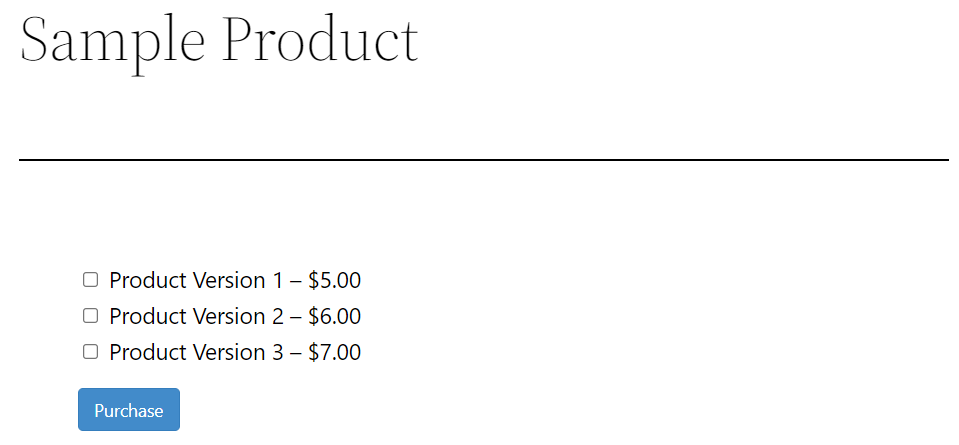
Task: Select the $5.00 option's checkbox
Action: (x=90, y=280)
